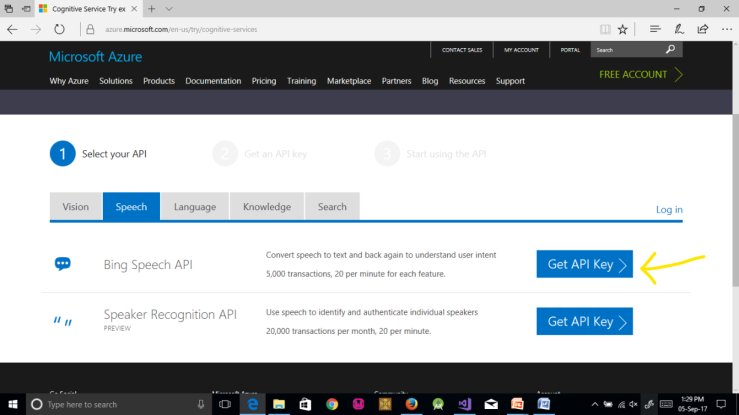Open the Pricing menu item
The image size is (739, 415).
pyautogui.click(x=264, y=81)
